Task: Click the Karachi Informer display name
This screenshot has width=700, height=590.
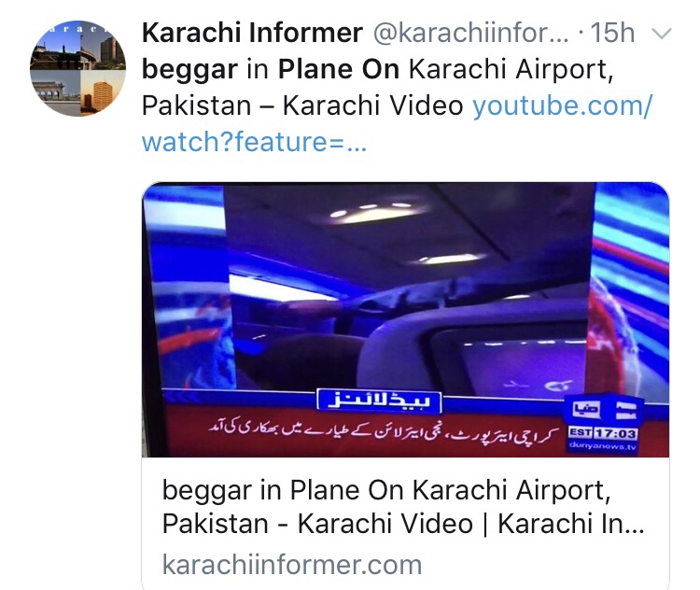Action: (252, 33)
